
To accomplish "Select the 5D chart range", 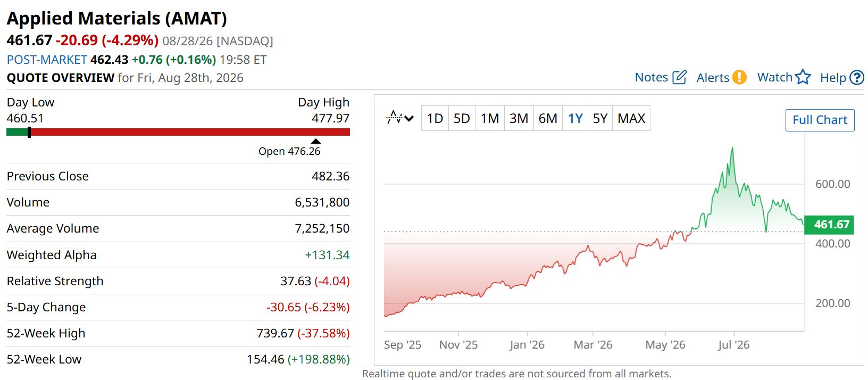I will pyautogui.click(x=462, y=118).
